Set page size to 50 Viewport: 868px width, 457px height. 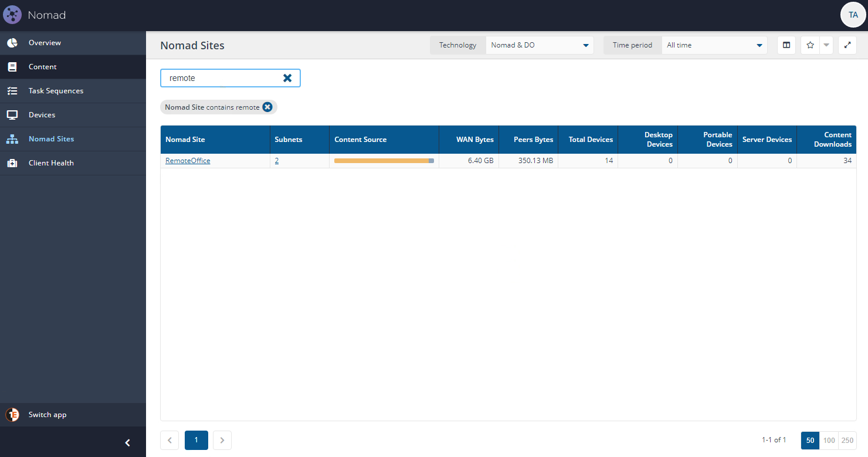pos(810,440)
